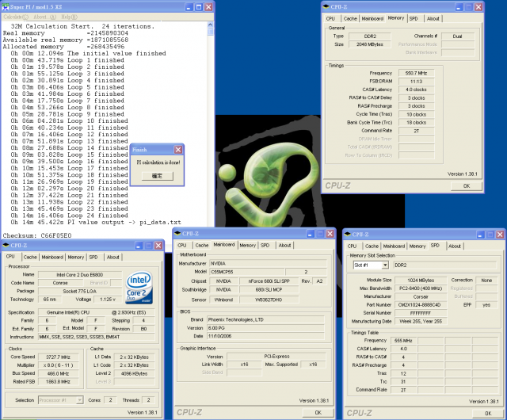Open the Processor #1 selection dropdown
Viewport: 507px width, 420px height.
coord(79,400)
